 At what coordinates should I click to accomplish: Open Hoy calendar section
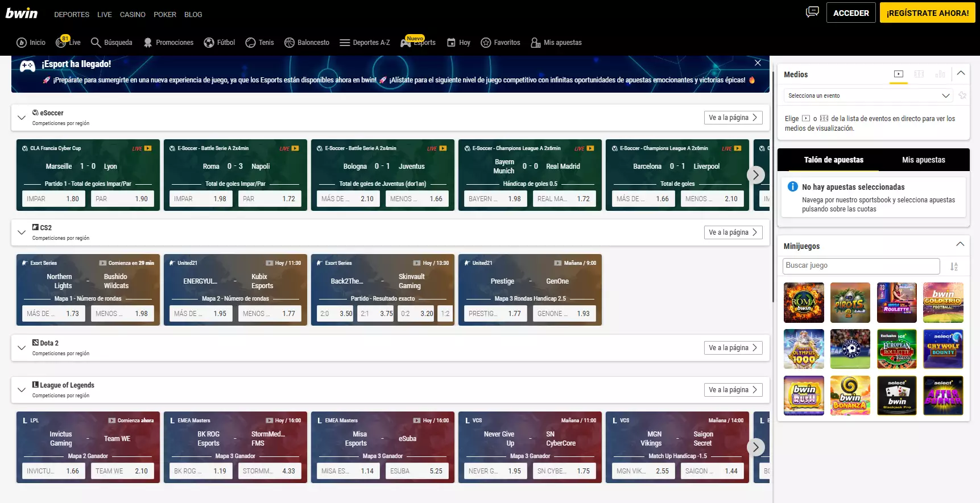(x=458, y=43)
